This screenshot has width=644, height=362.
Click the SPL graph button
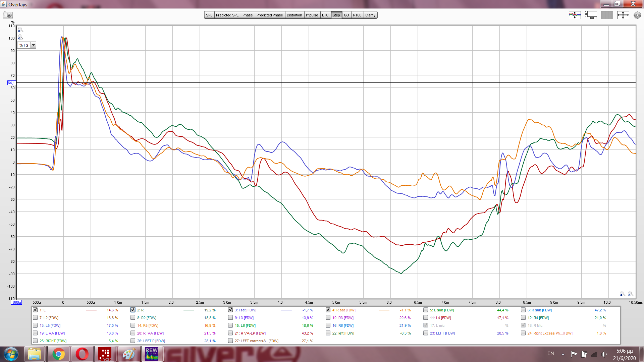tap(209, 15)
